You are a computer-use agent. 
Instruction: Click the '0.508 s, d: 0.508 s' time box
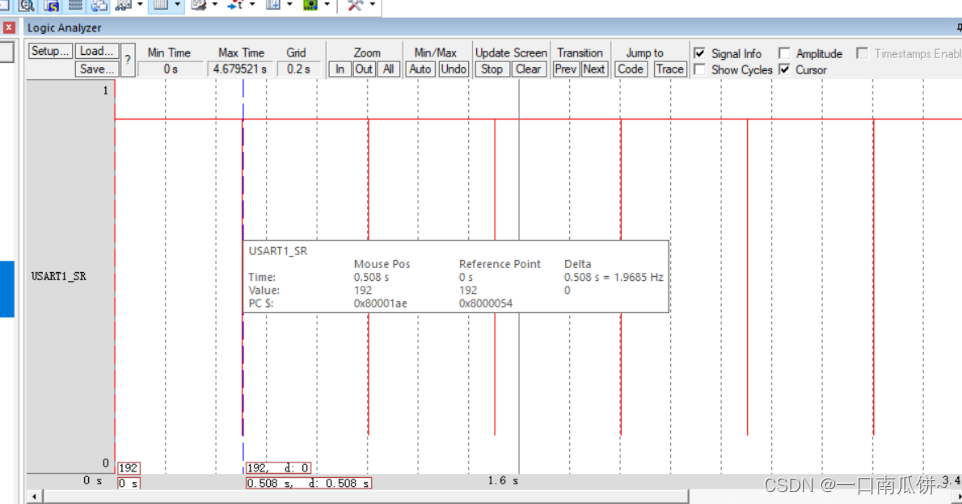pyautogui.click(x=309, y=483)
